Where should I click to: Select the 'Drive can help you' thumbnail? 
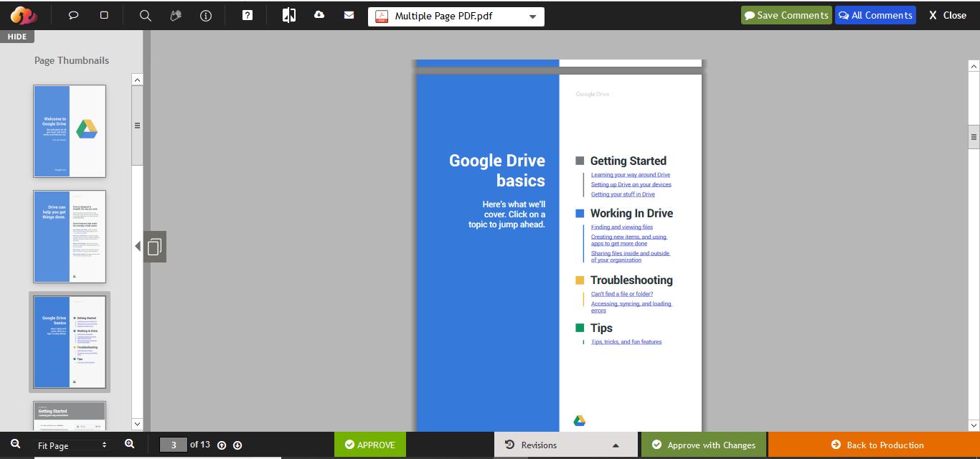point(70,237)
